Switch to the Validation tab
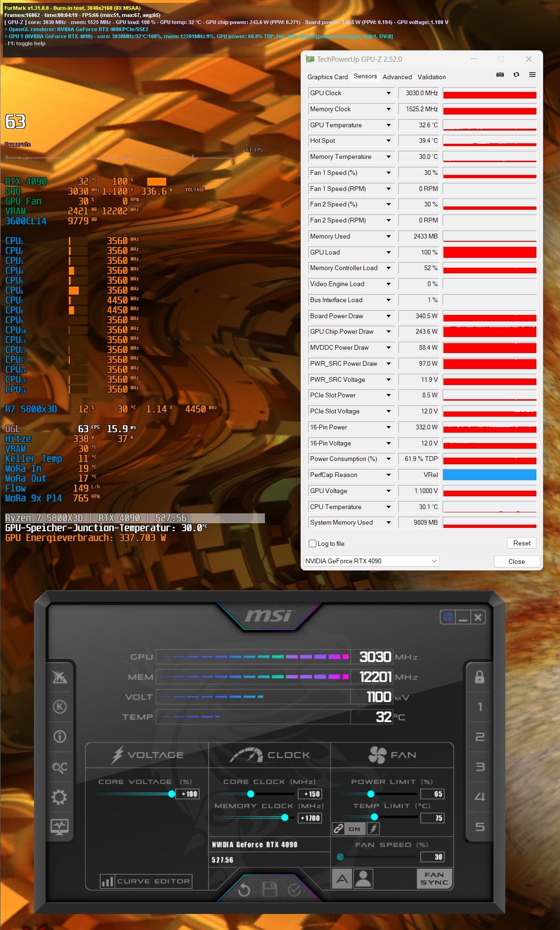The image size is (560, 930). click(x=432, y=77)
